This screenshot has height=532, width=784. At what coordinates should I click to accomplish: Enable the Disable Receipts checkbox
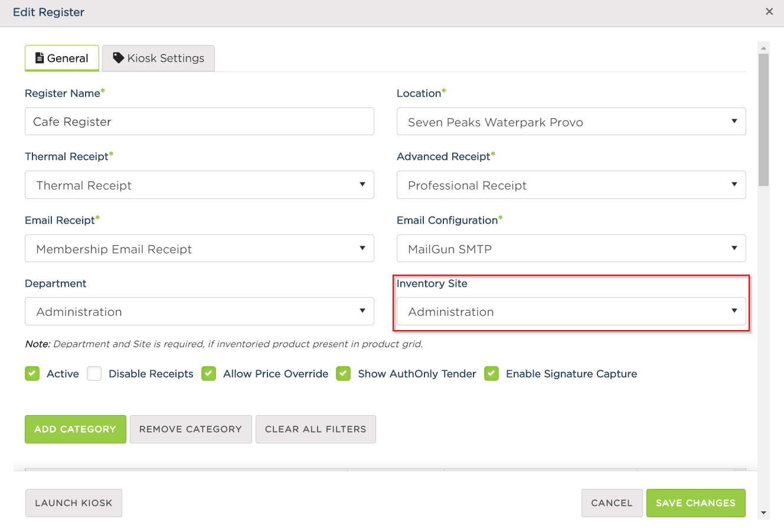[94, 374]
